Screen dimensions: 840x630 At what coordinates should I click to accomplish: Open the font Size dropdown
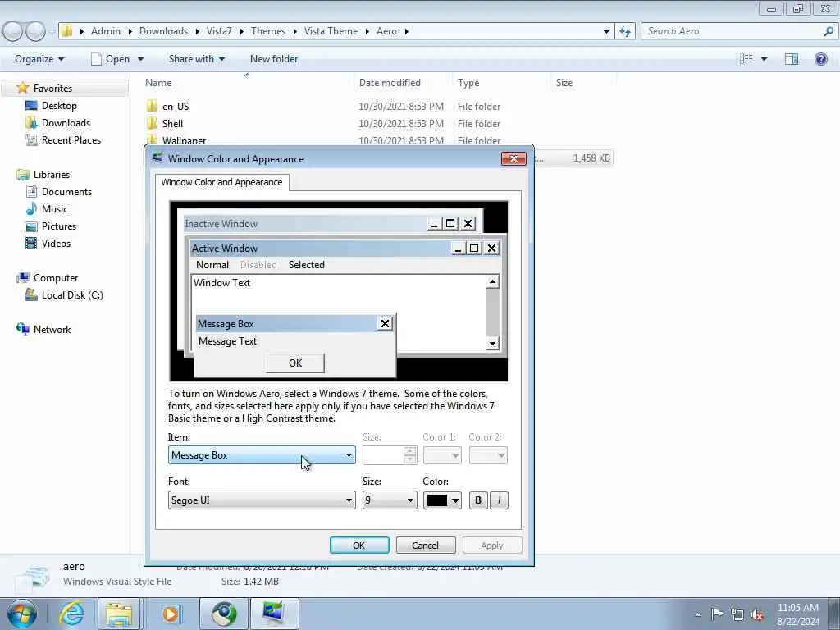pos(390,500)
